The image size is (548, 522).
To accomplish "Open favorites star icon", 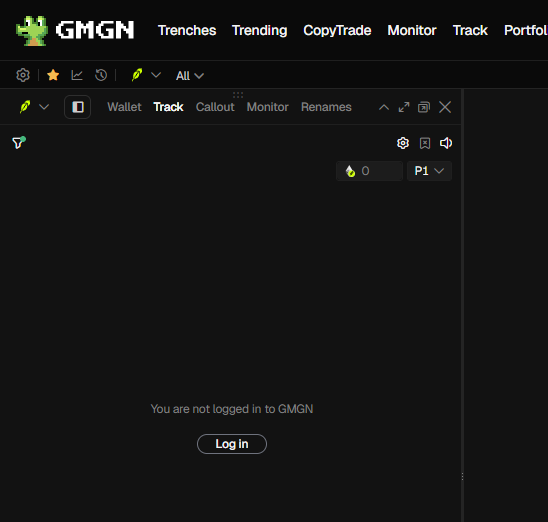I will [53, 75].
